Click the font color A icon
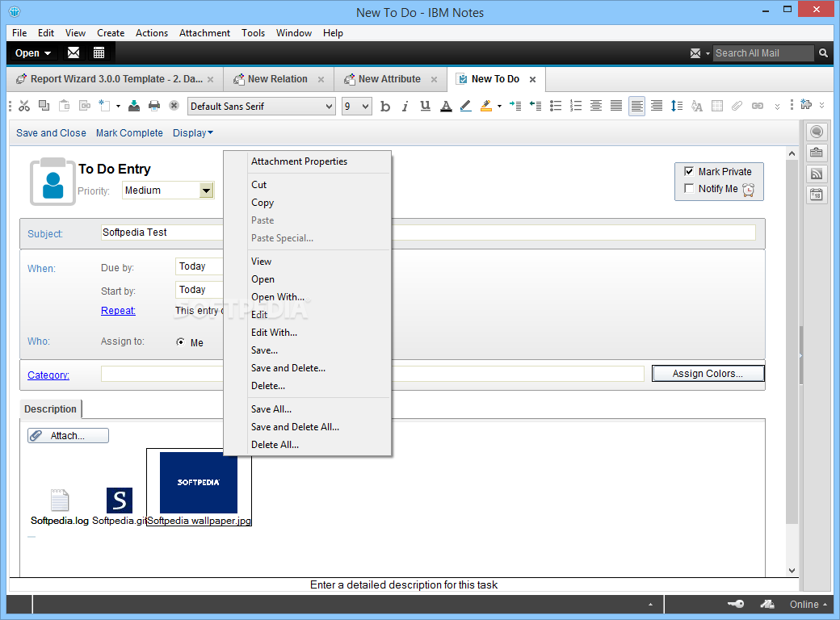Image resolution: width=840 pixels, height=620 pixels. 446,106
